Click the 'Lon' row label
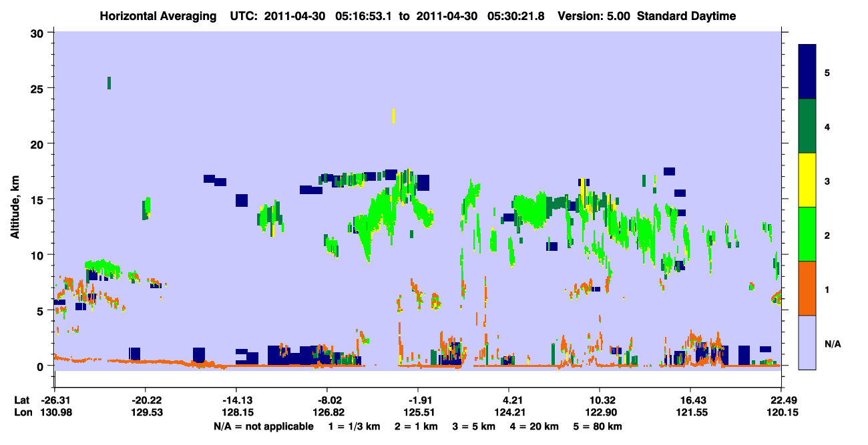The height and width of the screenshot is (445, 868). 22,412
